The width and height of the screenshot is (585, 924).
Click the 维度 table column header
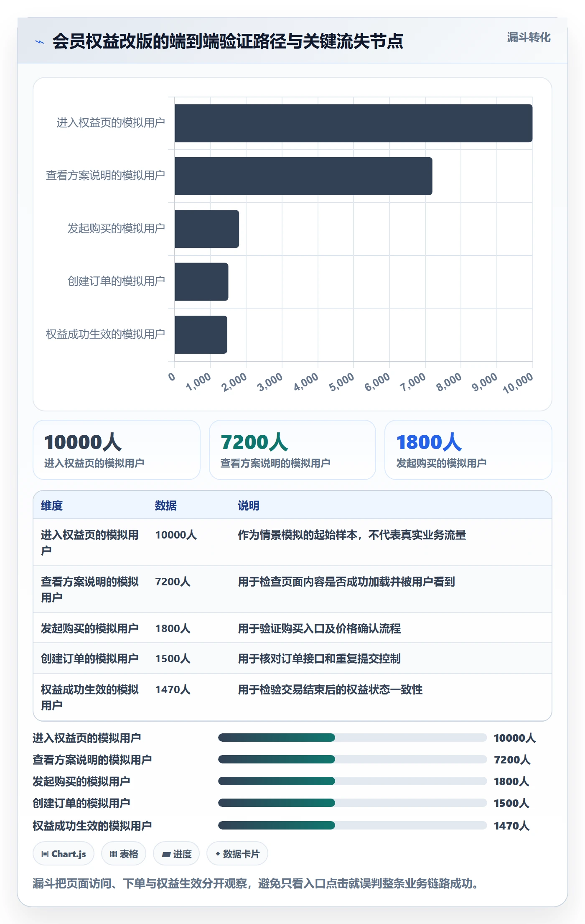click(52, 505)
